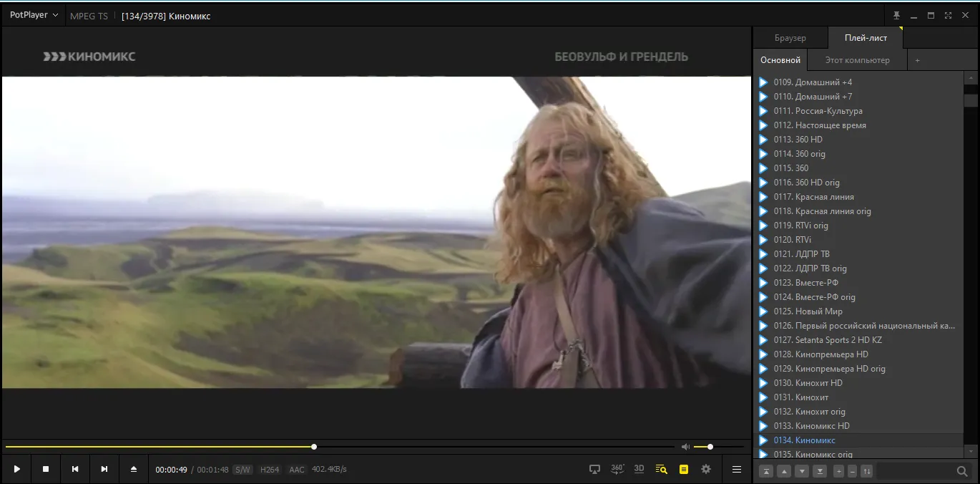Select channel 0109. Домашний +4

tap(859, 82)
